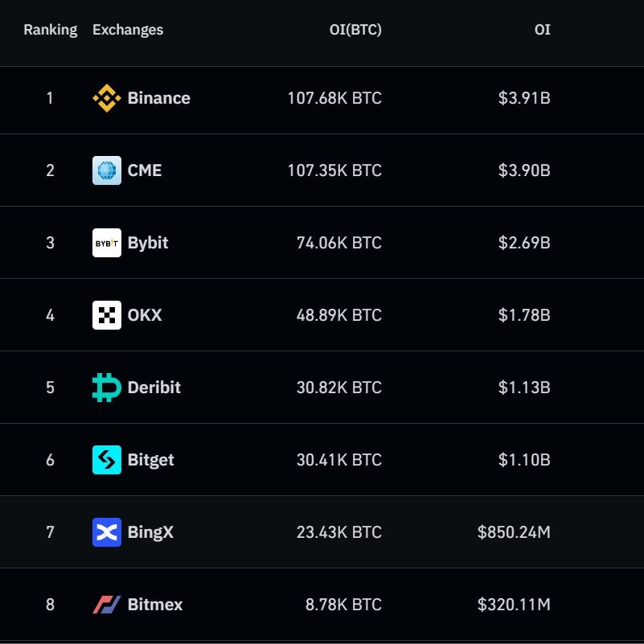644x644 pixels.
Task: Sort by the Exchanges column header
Action: 128,30
